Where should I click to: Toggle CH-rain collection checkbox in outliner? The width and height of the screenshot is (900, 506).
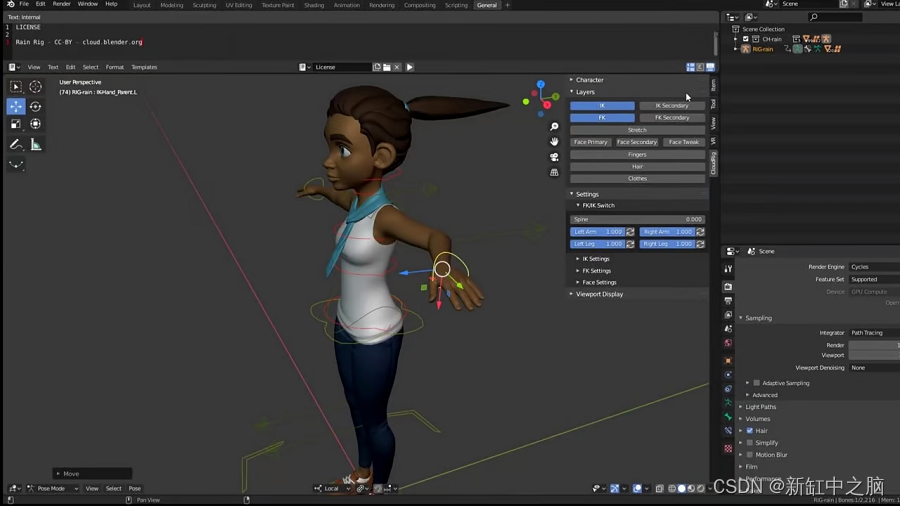746,39
